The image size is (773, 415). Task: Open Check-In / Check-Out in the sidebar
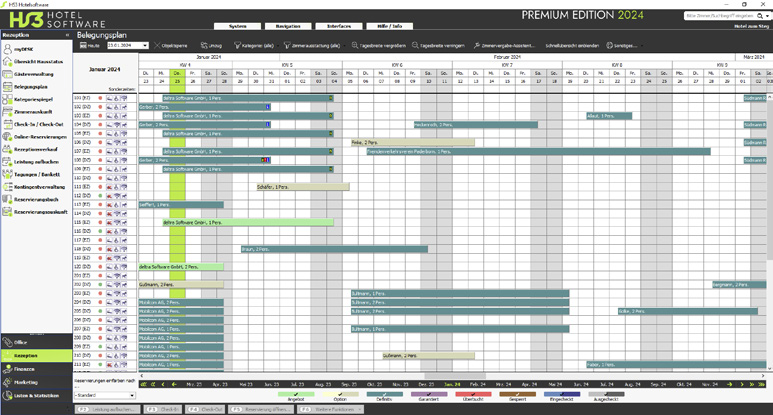pos(33,125)
